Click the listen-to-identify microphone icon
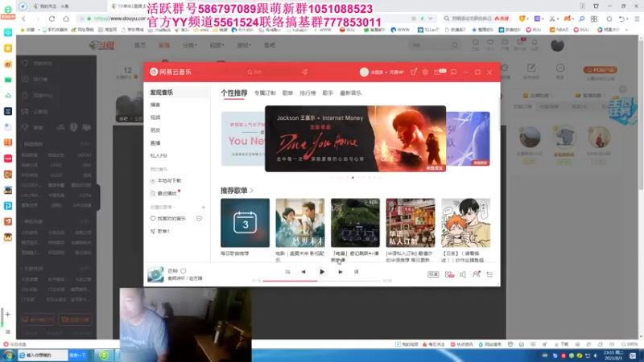The height and width of the screenshot is (362, 644). (305, 72)
